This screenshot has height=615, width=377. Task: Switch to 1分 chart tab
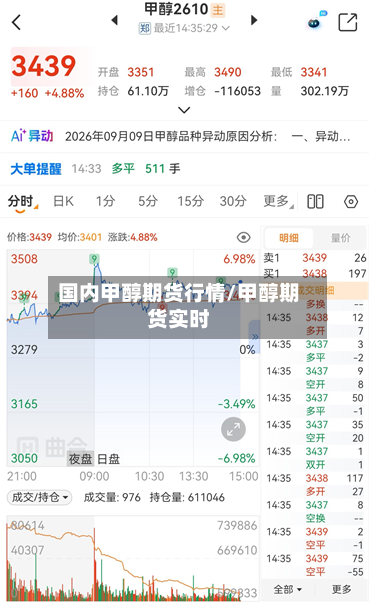click(106, 201)
